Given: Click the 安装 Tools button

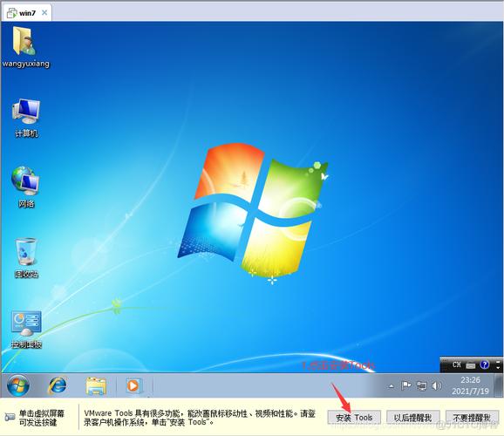Looking at the screenshot, I should tap(354, 418).
